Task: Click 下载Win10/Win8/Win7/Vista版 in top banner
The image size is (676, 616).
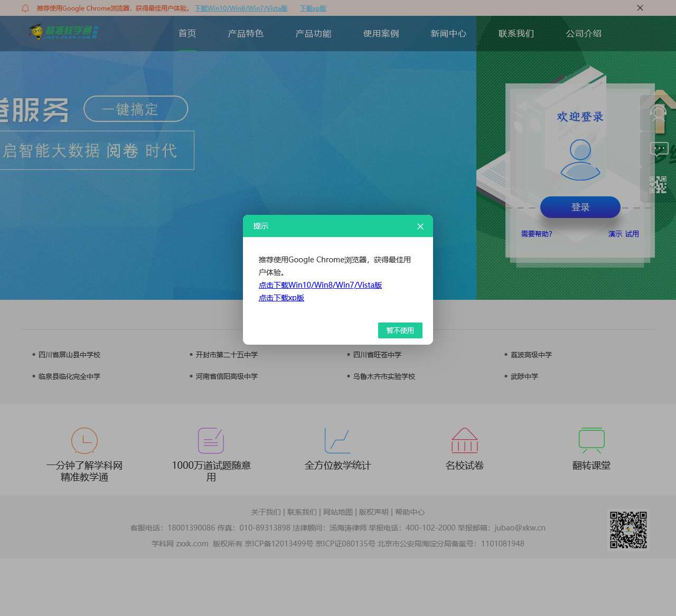Action: [x=241, y=8]
